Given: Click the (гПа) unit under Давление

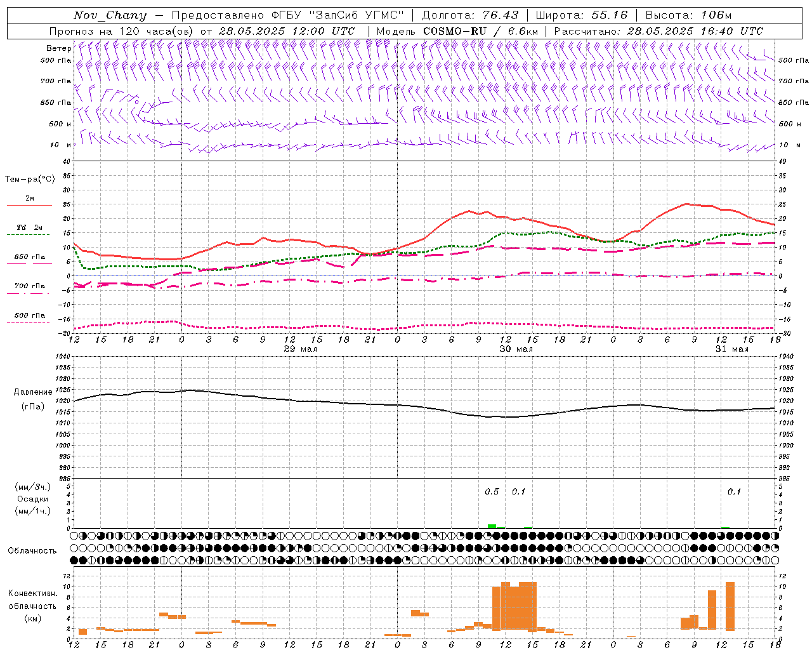Looking at the screenshot, I should [33, 406].
